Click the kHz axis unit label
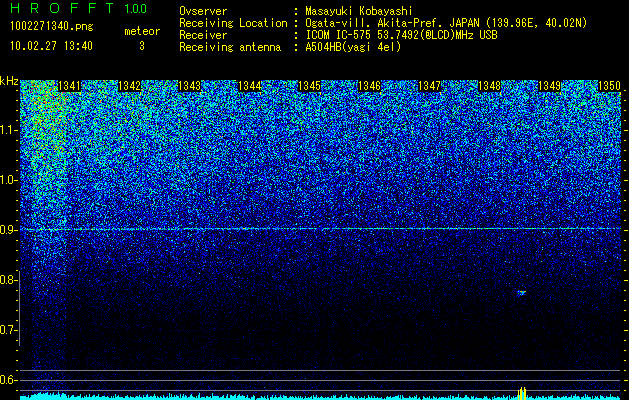629x400 pixels. tap(9, 81)
